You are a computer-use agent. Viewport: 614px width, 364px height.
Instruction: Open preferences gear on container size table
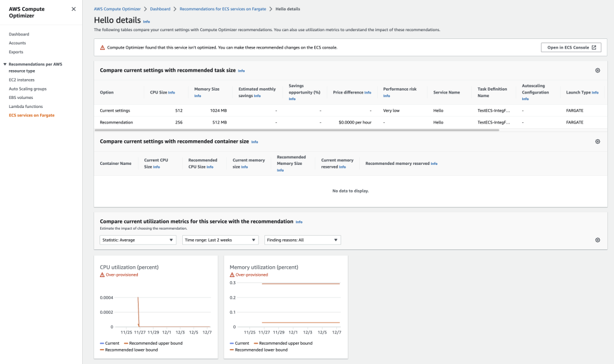pyautogui.click(x=597, y=141)
